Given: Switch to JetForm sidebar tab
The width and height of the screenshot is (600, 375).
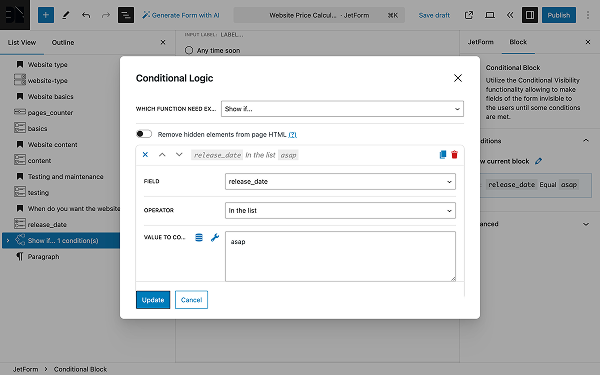Looking at the screenshot, I should click(x=481, y=42).
